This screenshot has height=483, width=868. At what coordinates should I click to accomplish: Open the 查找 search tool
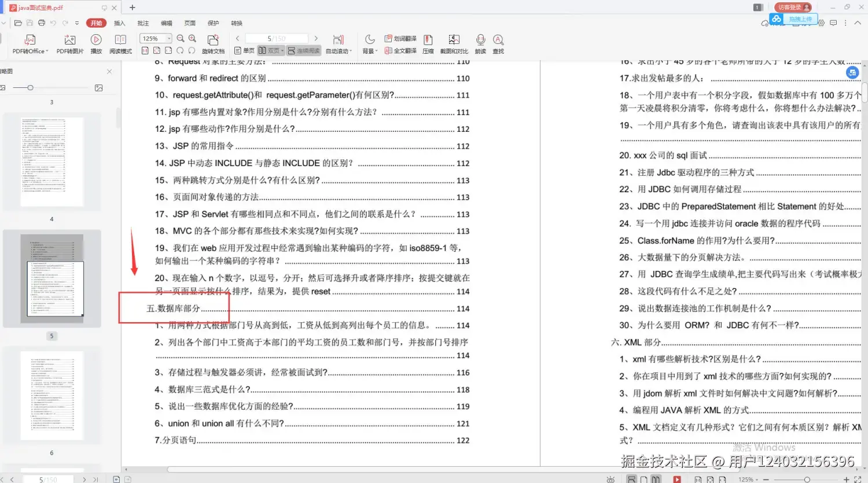(x=498, y=44)
